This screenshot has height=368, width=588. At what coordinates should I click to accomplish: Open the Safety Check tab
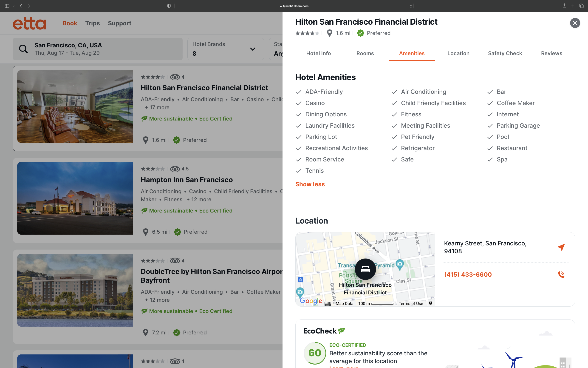point(505,53)
